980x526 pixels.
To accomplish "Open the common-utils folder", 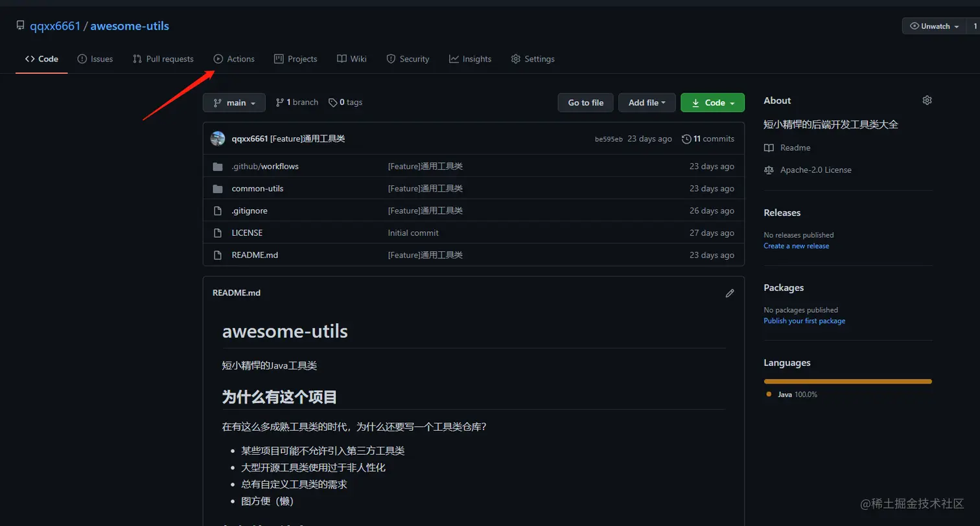I will [257, 189].
